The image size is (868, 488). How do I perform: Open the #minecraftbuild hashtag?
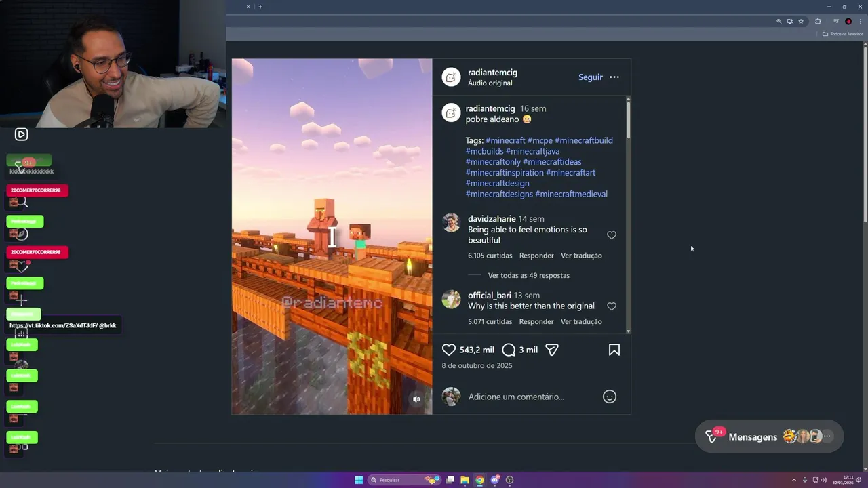coord(584,140)
